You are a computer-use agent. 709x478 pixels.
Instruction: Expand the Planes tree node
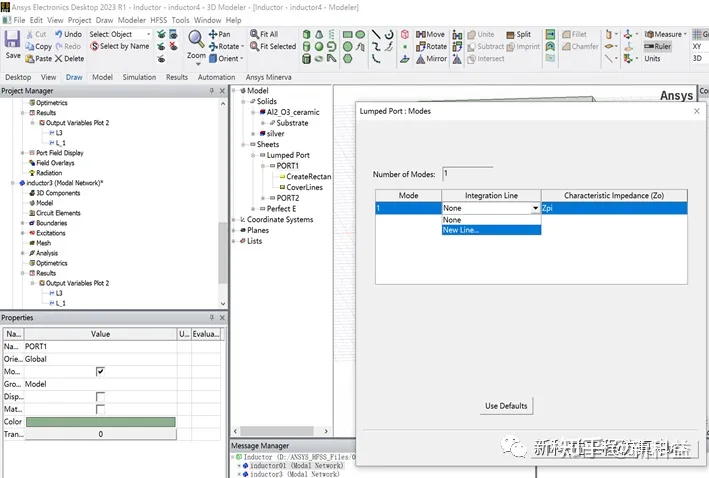tap(234, 230)
